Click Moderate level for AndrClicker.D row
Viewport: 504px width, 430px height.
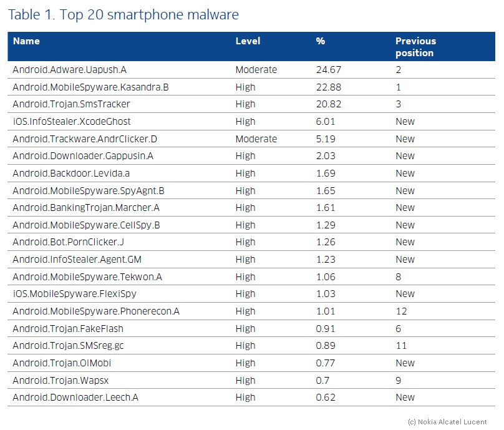[x=256, y=139]
